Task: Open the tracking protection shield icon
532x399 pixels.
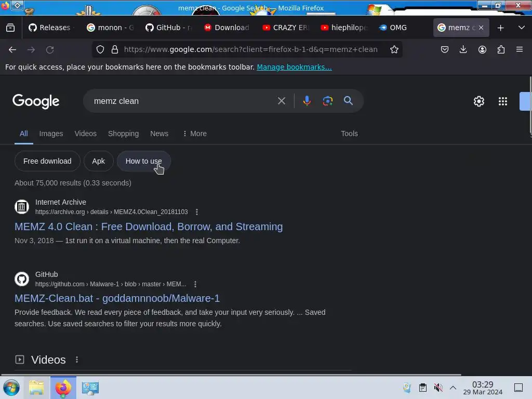Action: click(100, 49)
